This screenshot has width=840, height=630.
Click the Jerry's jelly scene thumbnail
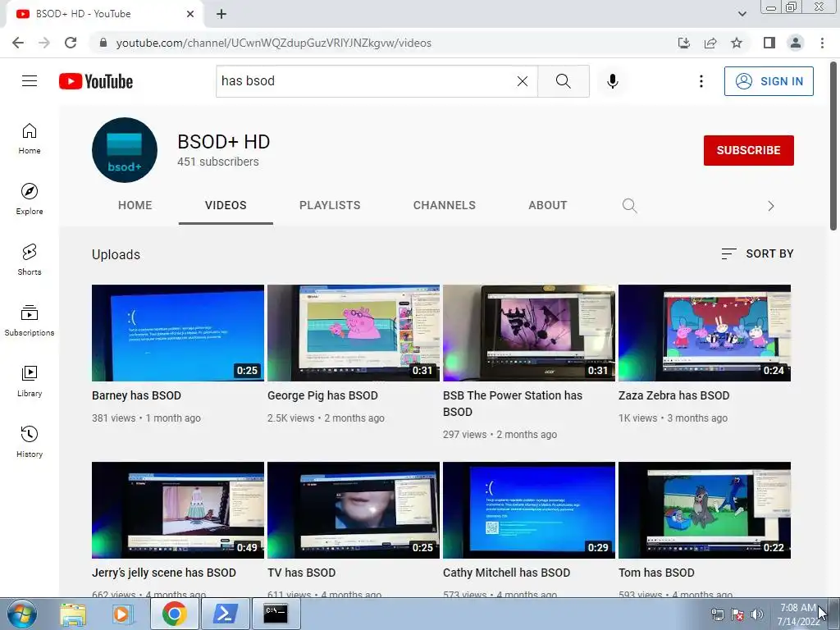[x=178, y=510]
